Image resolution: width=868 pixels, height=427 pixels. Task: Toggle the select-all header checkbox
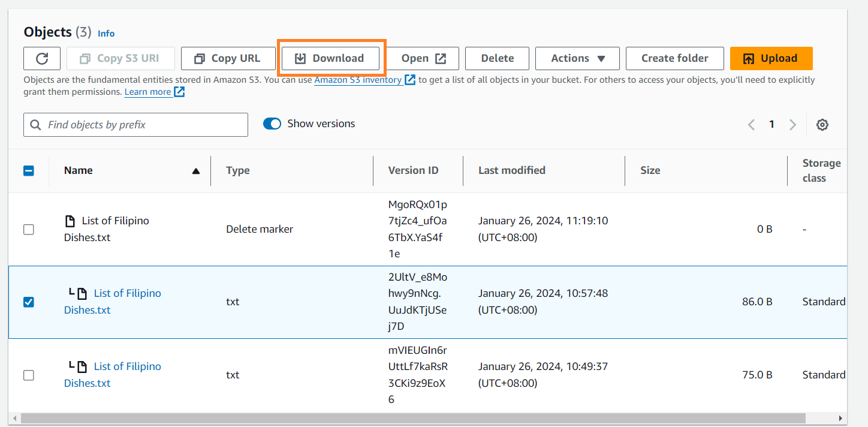(29, 171)
